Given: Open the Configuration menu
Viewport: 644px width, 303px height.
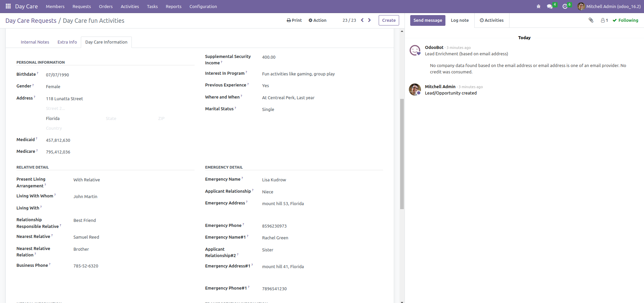Looking at the screenshot, I should coord(203,6).
